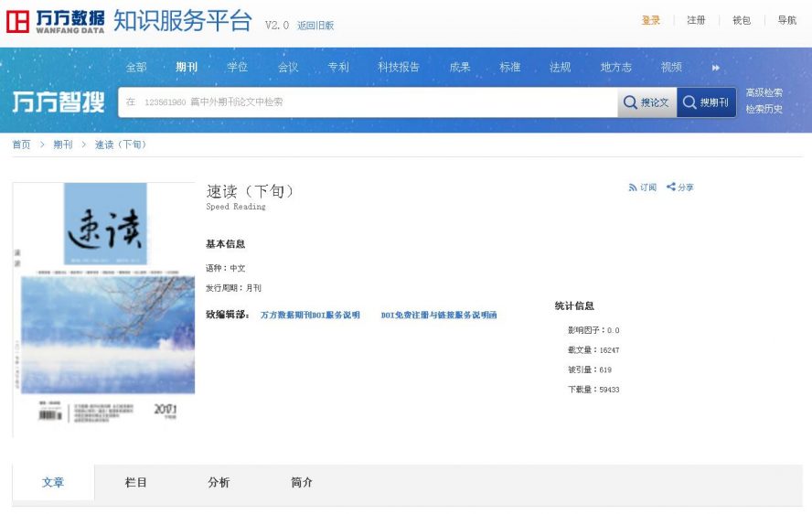Select 学位 category in search nav
The height and width of the screenshot is (514, 812).
click(237, 68)
